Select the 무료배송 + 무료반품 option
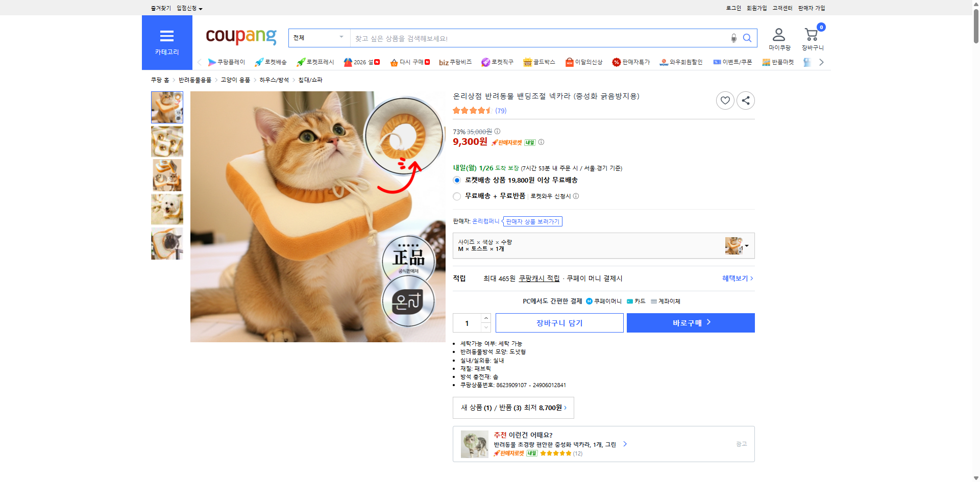This screenshot has height=482, width=980. click(x=457, y=196)
